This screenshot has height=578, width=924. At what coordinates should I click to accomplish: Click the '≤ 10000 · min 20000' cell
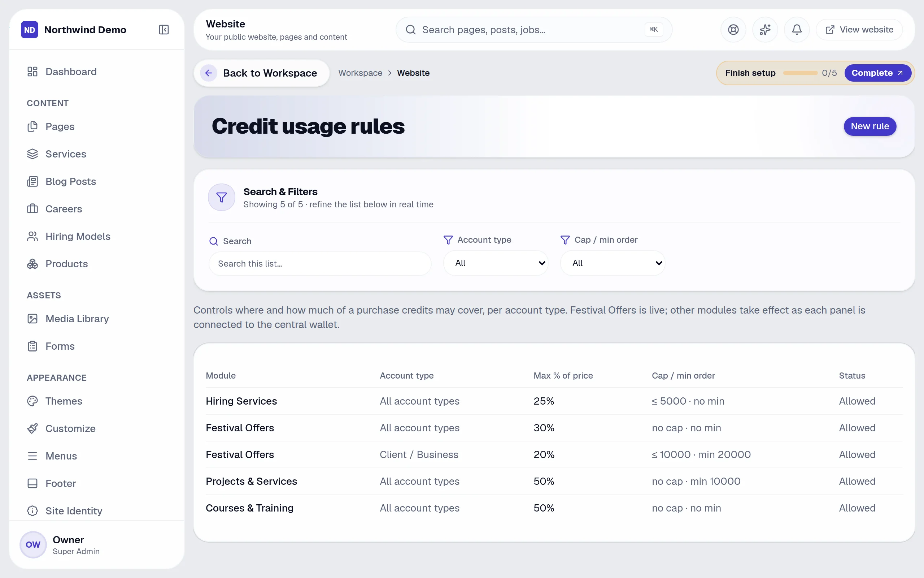pos(701,454)
